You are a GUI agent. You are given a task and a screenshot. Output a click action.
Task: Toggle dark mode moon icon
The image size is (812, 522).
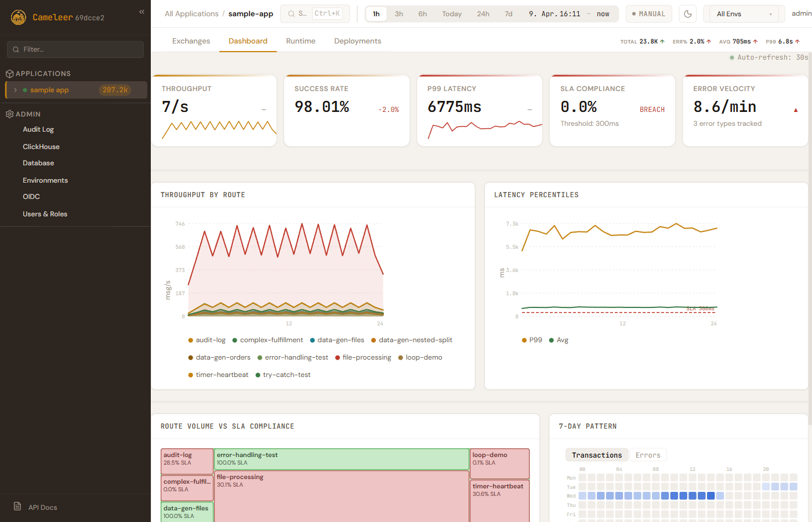[x=688, y=14]
